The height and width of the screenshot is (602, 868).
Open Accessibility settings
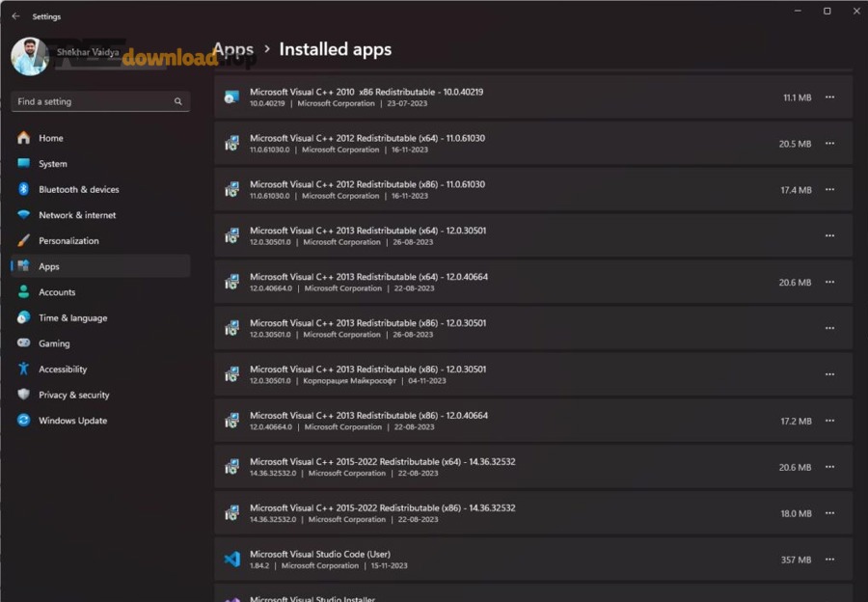pyautogui.click(x=100, y=369)
